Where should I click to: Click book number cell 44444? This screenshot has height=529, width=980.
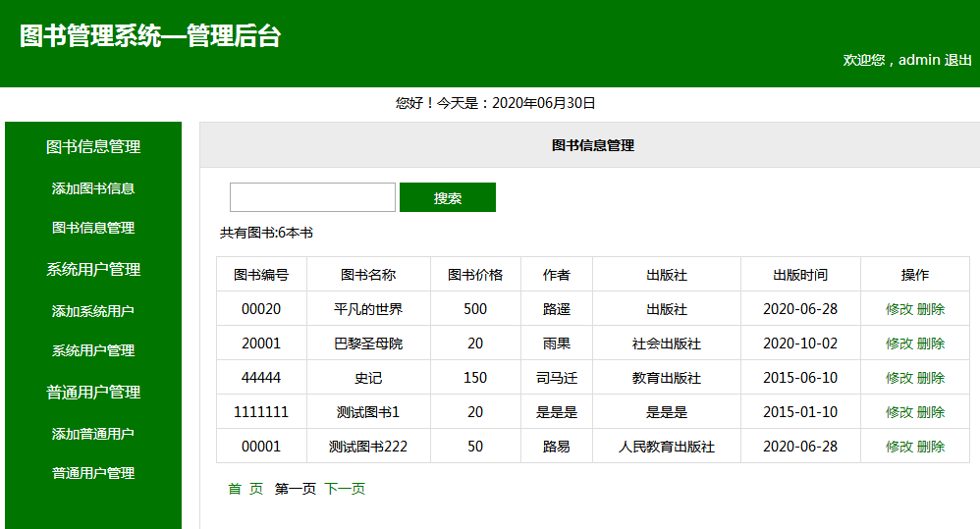pyautogui.click(x=261, y=378)
